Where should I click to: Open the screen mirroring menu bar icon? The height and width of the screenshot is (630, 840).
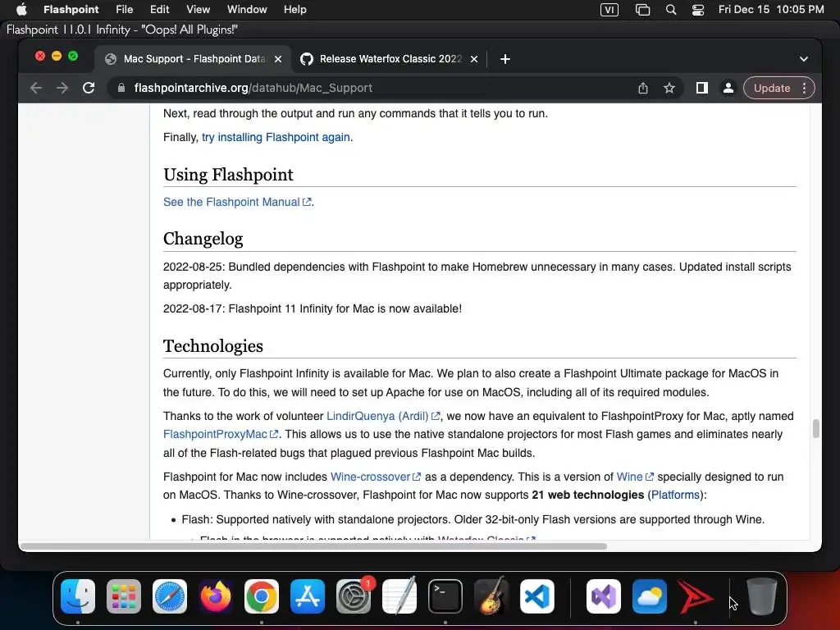(642, 10)
